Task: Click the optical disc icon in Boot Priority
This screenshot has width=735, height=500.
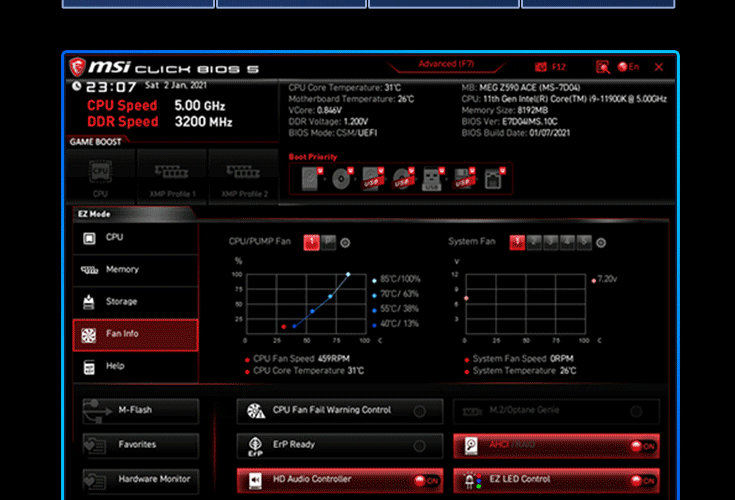Action: pos(342,179)
